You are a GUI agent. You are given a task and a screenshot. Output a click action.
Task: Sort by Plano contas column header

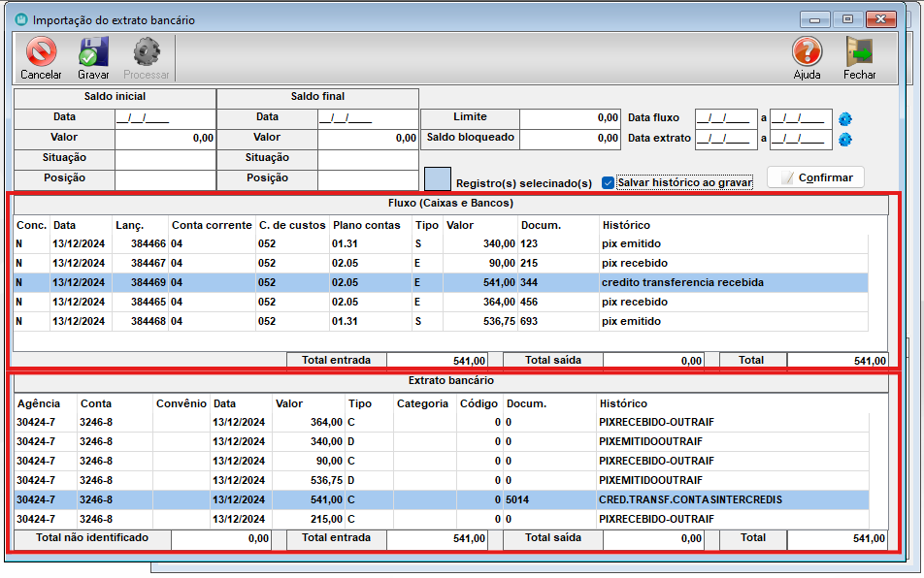pos(367,225)
